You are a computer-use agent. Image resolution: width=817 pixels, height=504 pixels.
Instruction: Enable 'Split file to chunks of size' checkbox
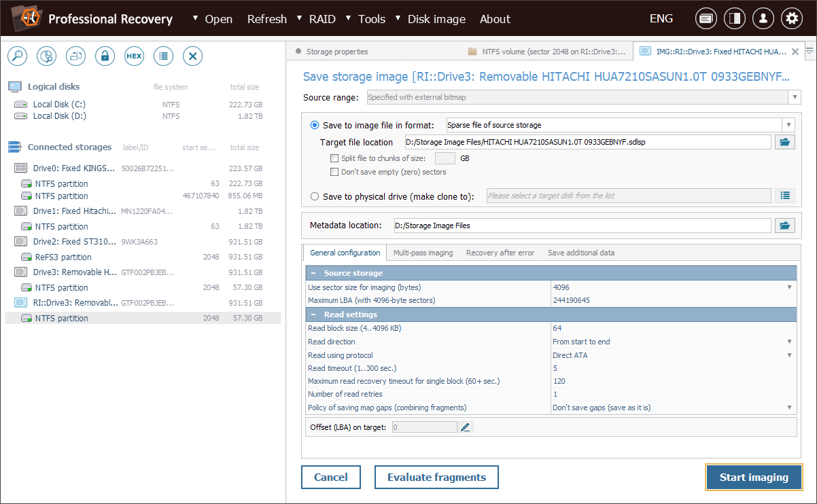pyautogui.click(x=334, y=158)
